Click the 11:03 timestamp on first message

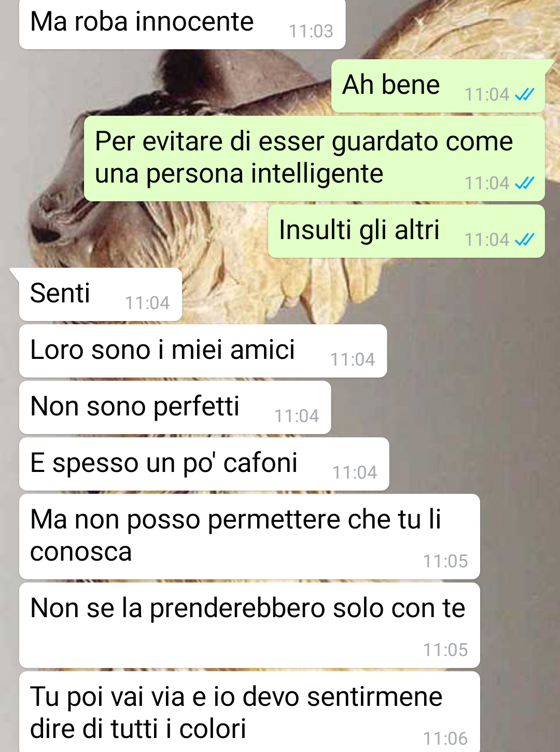click(x=311, y=31)
